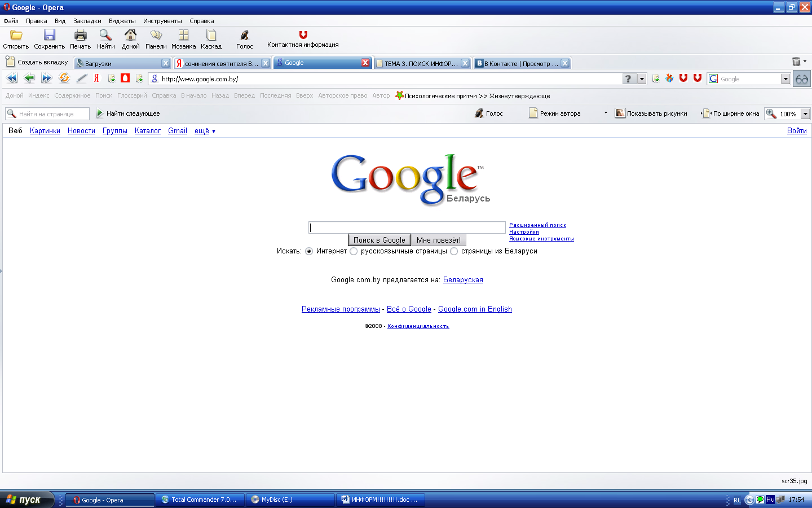
Task: Click the binoculars icon beside search field
Action: [801, 79]
